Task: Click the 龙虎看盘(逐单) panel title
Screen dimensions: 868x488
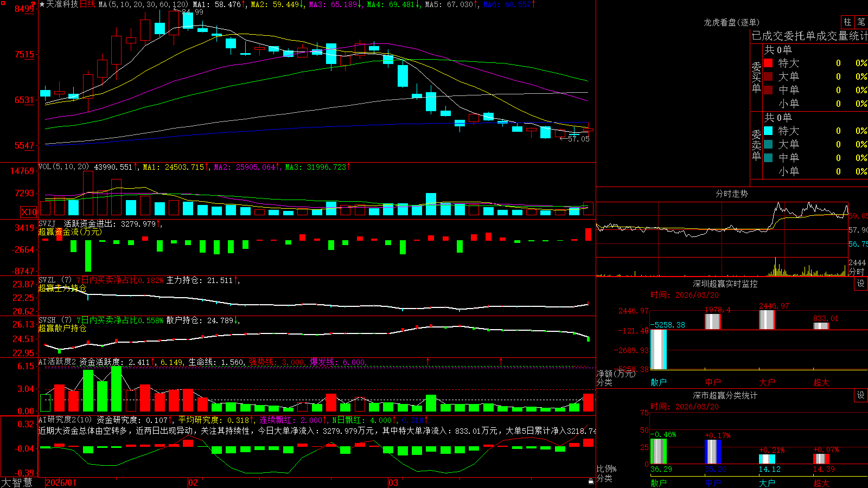Action: [x=731, y=22]
